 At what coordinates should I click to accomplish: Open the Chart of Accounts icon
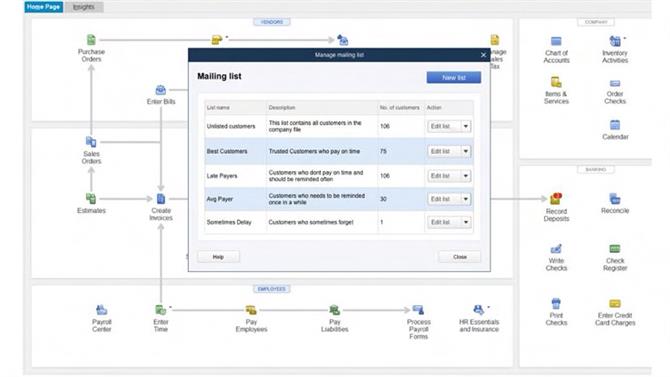(x=556, y=41)
